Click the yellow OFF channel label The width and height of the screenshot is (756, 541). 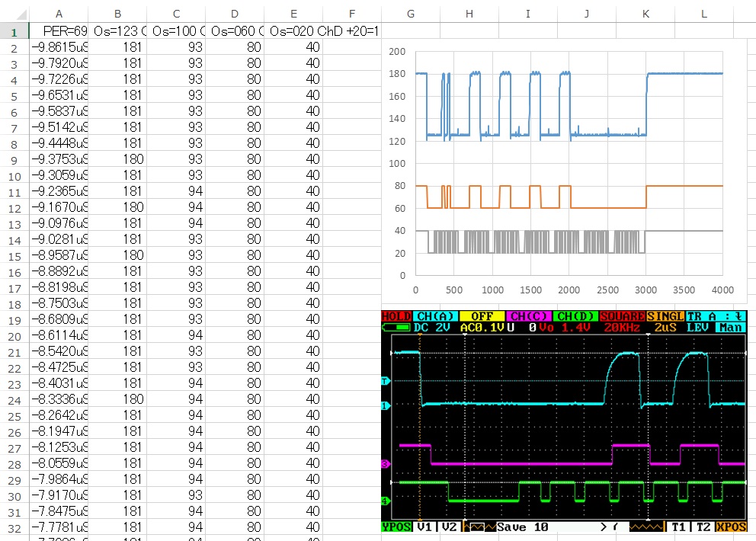tap(482, 316)
